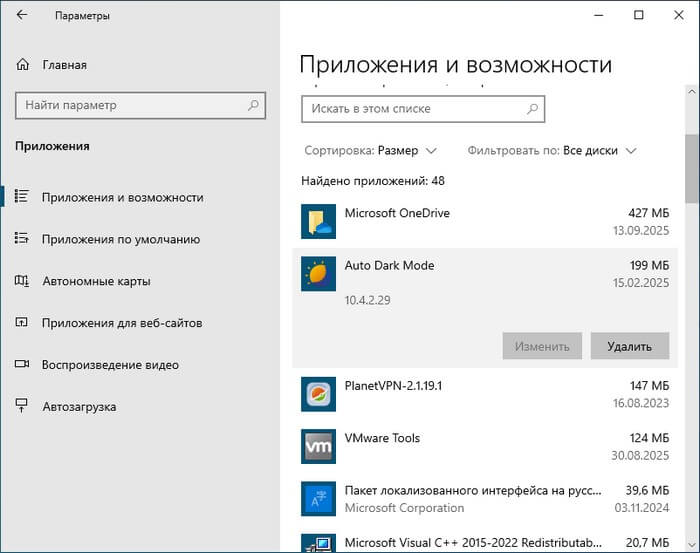
Task: Click the back arrow in the title bar
Action: coord(23,16)
